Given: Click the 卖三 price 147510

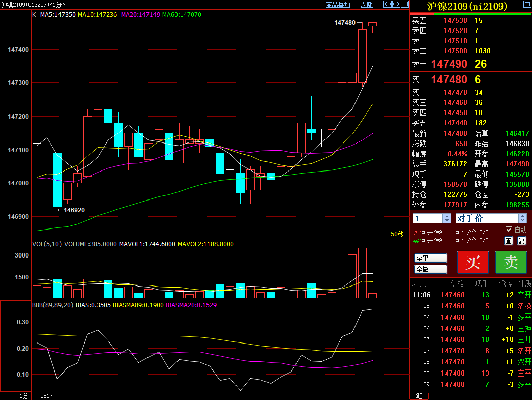Looking at the screenshot, I should point(455,41).
